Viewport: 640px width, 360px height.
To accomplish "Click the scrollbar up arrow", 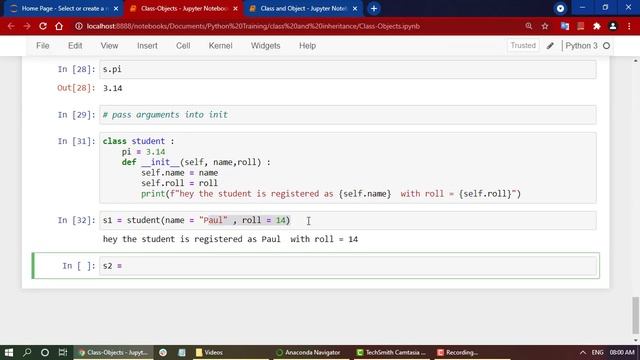I will coord(636,60).
